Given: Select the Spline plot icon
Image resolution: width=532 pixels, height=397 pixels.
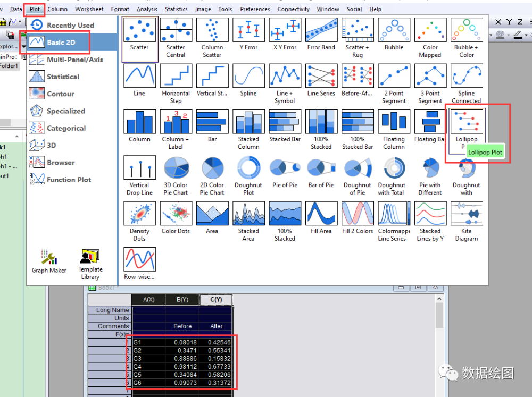Looking at the screenshot, I should 248,75.
